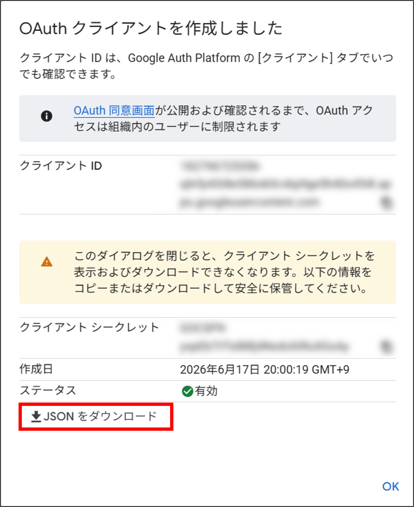Click the download arrow icon beside JSON

[36, 417]
